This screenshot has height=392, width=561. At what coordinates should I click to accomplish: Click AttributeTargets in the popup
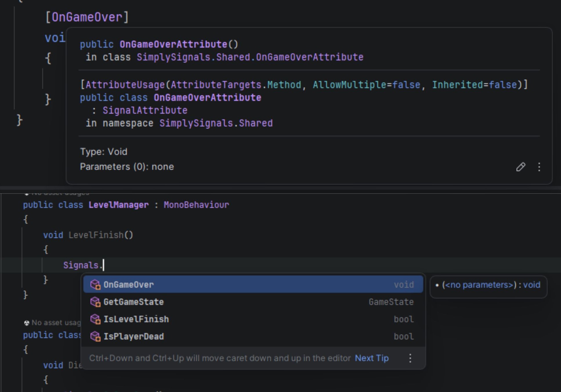pyautogui.click(x=216, y=85)
